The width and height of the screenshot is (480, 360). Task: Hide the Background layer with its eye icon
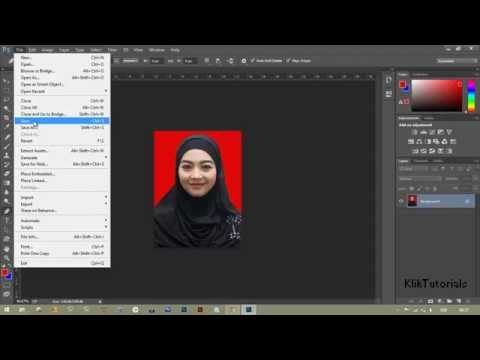click(x=401, y=201)
